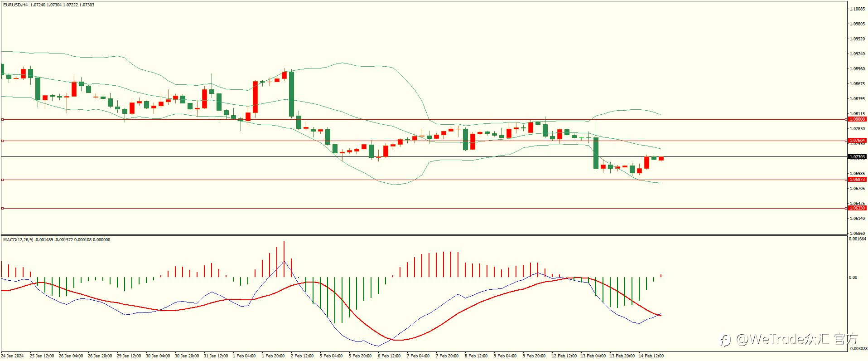The height and width of the screenshot is (361, 868).
Task: Select left anchor of the 1.06873 red line
Action: 2,180
